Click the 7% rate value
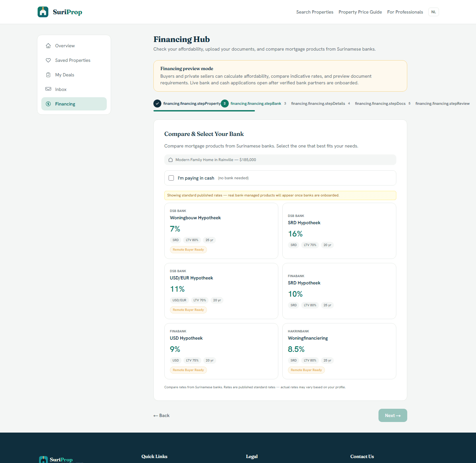476x463 pixels. point(175,229)
